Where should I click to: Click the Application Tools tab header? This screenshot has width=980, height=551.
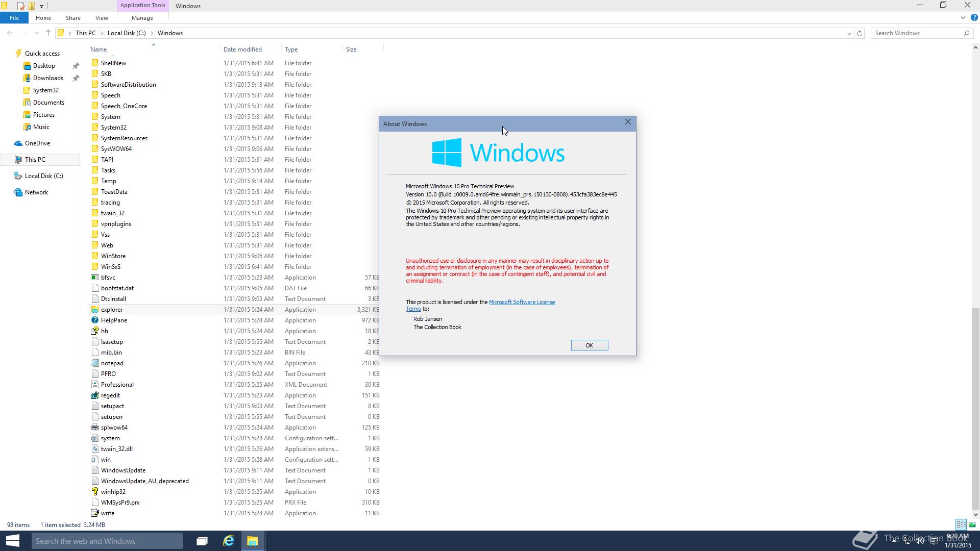142,6
